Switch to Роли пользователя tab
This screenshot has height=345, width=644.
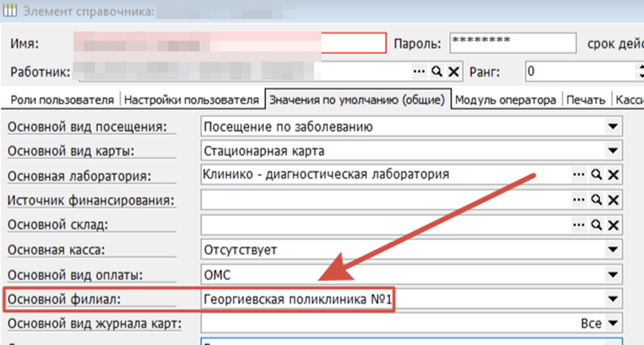61,100
